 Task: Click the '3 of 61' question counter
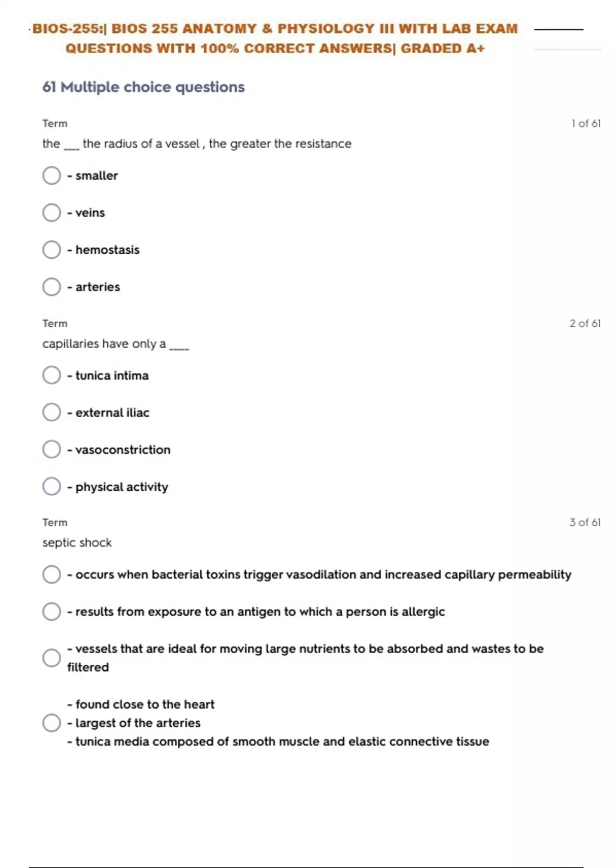pyautogui.click(x=585, y=522)
